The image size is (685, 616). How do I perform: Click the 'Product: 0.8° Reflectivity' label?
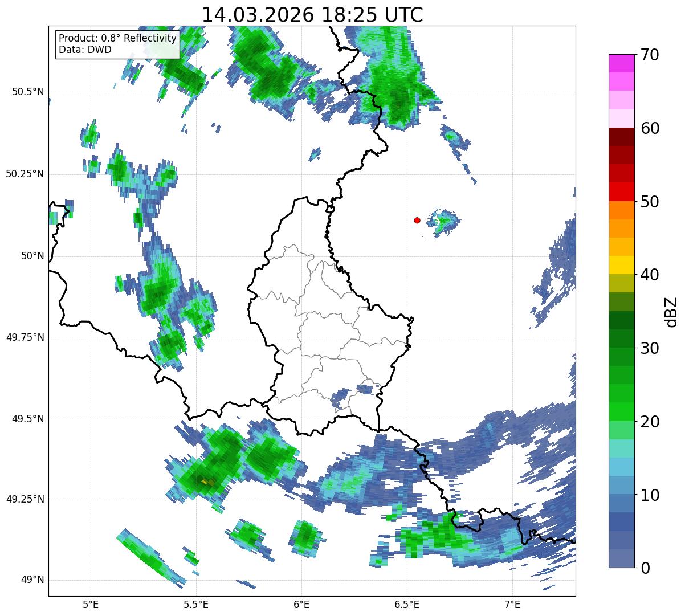pos(118,38)
